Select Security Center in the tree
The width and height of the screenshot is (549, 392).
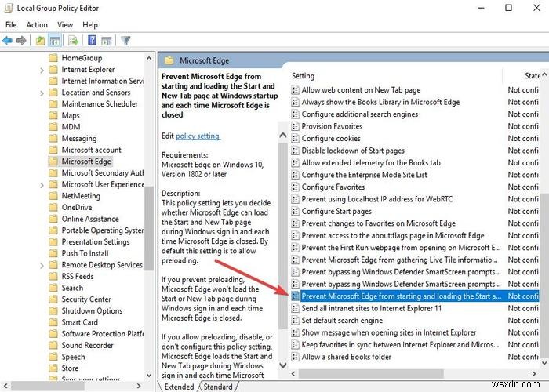(86, 299)
